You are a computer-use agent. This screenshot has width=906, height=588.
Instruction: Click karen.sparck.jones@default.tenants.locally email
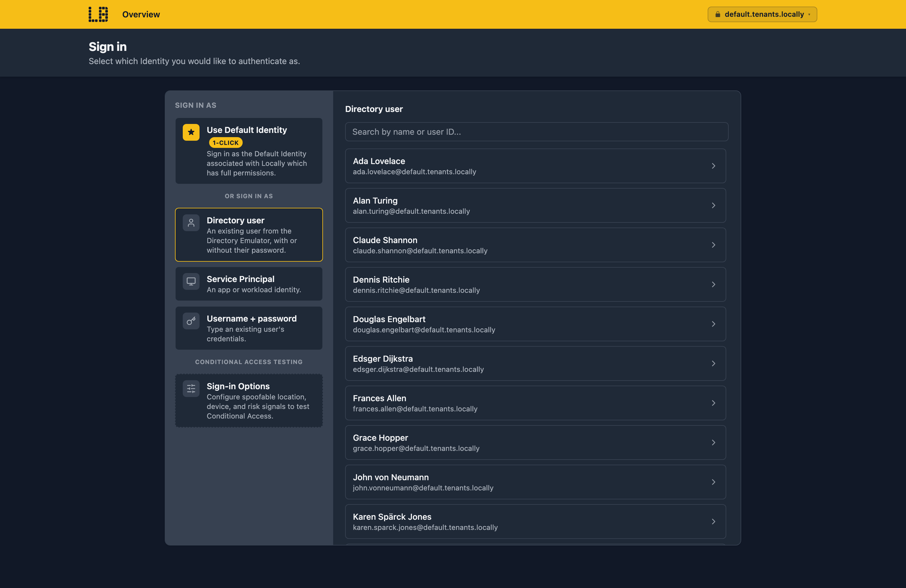coord(425,528)
